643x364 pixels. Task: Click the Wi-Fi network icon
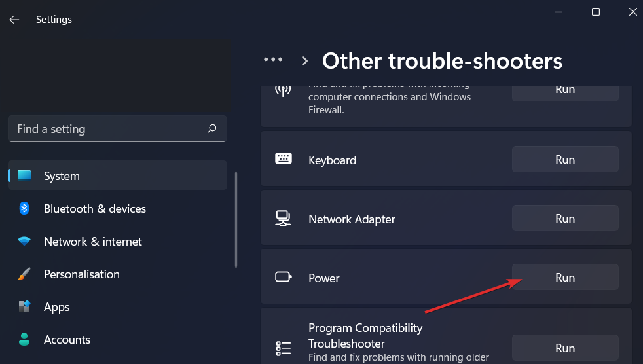coord(24,241)
